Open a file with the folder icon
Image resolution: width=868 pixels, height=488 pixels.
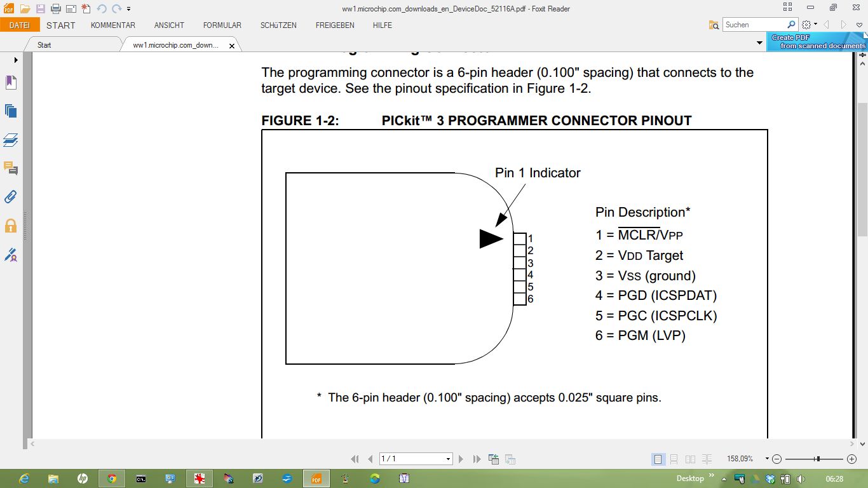[25, 9]
